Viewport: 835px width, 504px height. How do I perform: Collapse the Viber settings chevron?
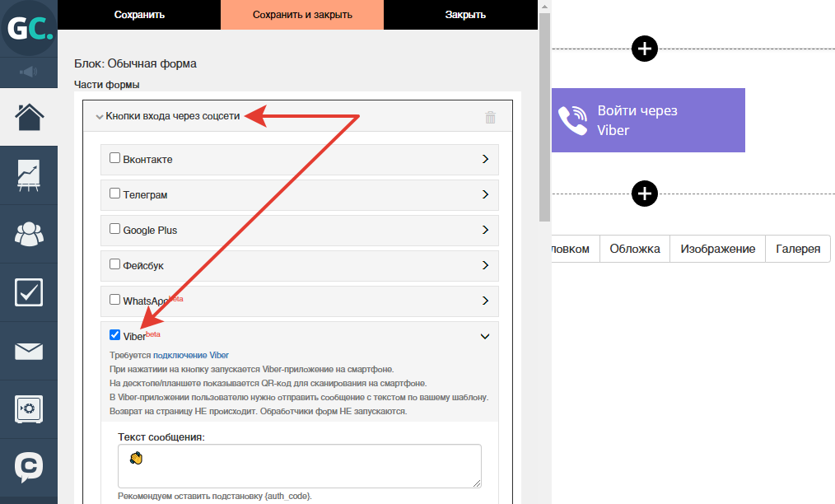pyautogui.click(x=485, y=336)
